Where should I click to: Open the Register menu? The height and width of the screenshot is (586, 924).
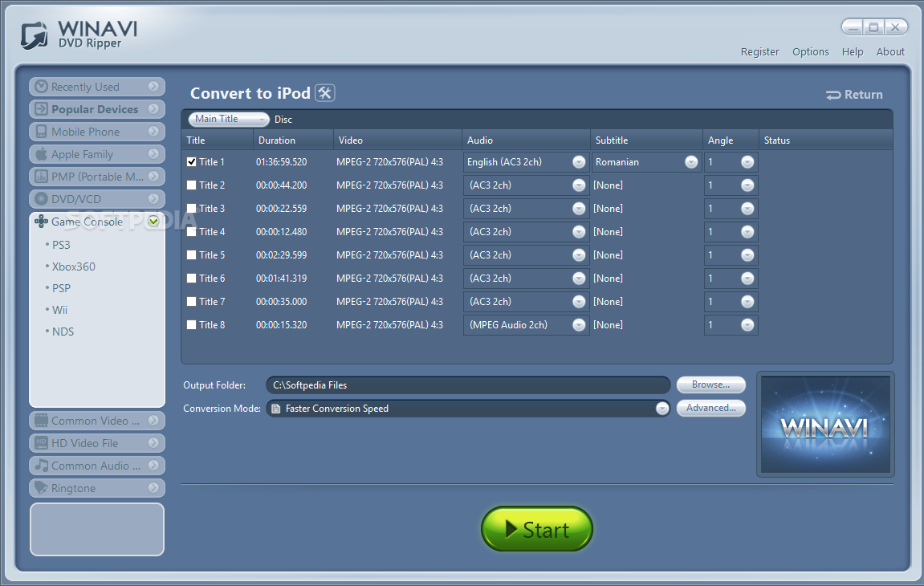point(759,52)
